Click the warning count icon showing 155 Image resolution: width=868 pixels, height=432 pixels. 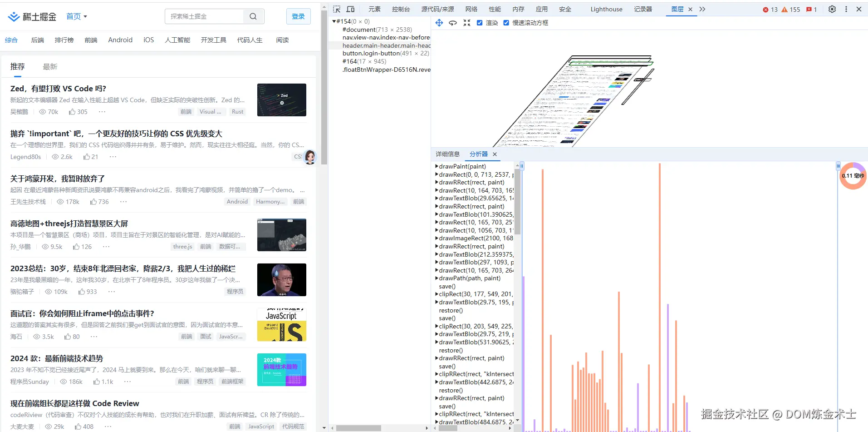click(785, 10)
